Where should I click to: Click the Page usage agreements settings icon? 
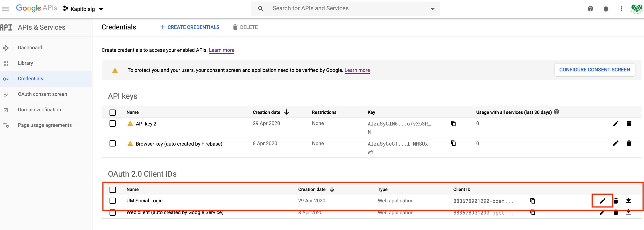pos(6,125)
